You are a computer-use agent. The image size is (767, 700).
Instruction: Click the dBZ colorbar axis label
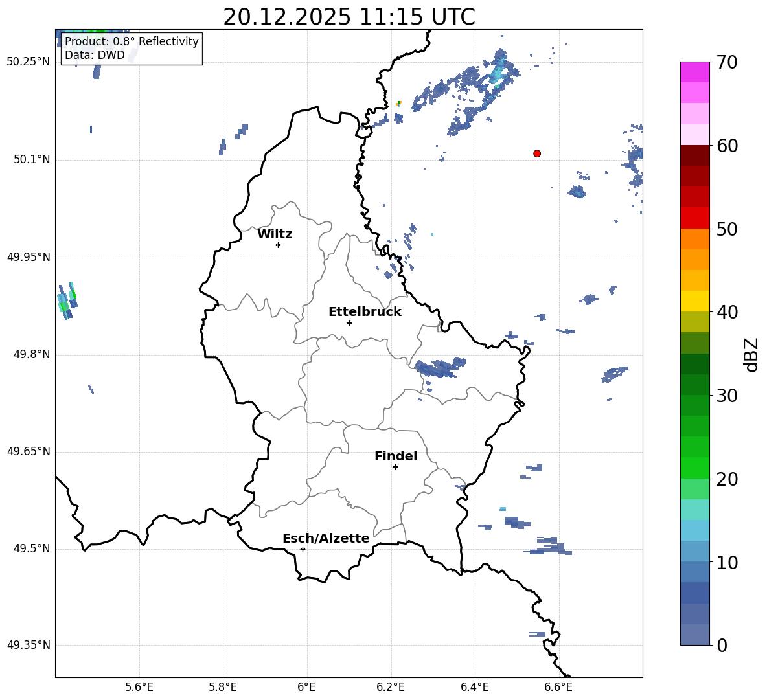(751, 354)
